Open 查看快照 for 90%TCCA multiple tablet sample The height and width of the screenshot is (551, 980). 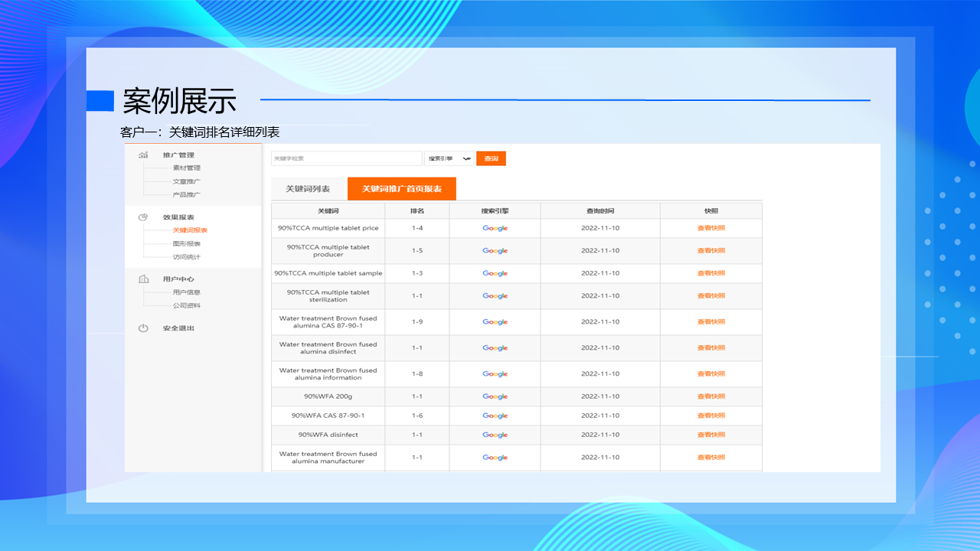point(710,273)
